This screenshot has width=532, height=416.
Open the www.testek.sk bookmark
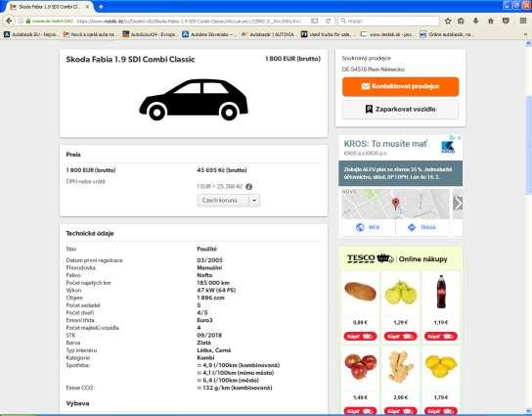click(x=388, y=34)
